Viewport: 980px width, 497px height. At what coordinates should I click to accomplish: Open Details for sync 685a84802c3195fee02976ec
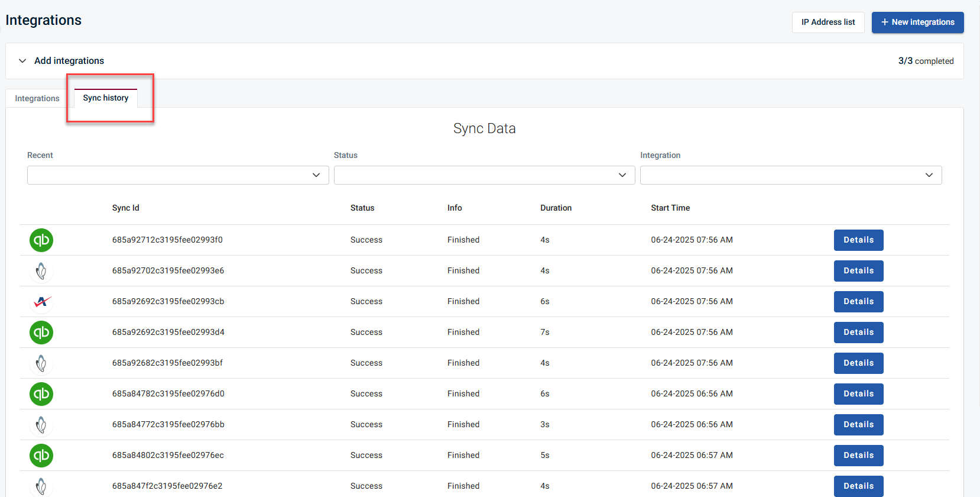[x=858, y=456]
